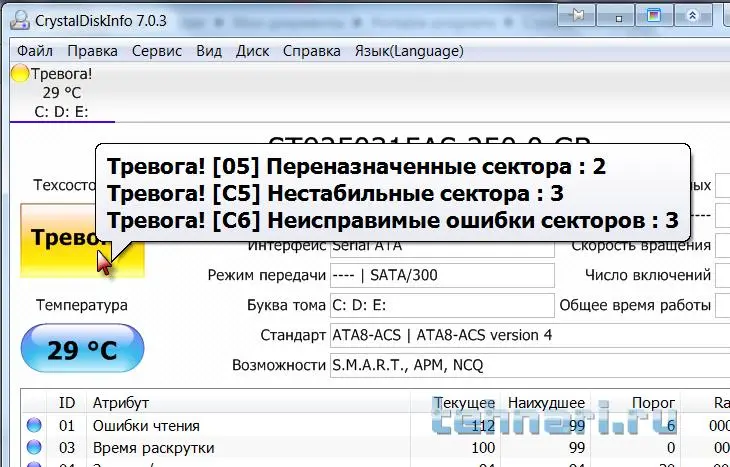
Task: Click the Нестабильные сектора warning line in tooltip
Action: 335,193
